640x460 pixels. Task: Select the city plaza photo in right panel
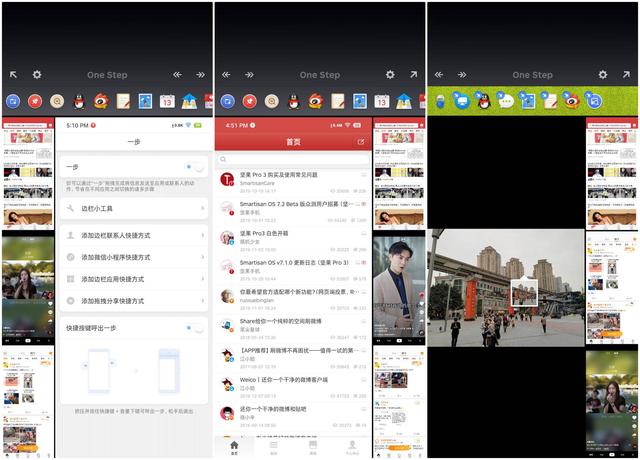click(506, 288)
